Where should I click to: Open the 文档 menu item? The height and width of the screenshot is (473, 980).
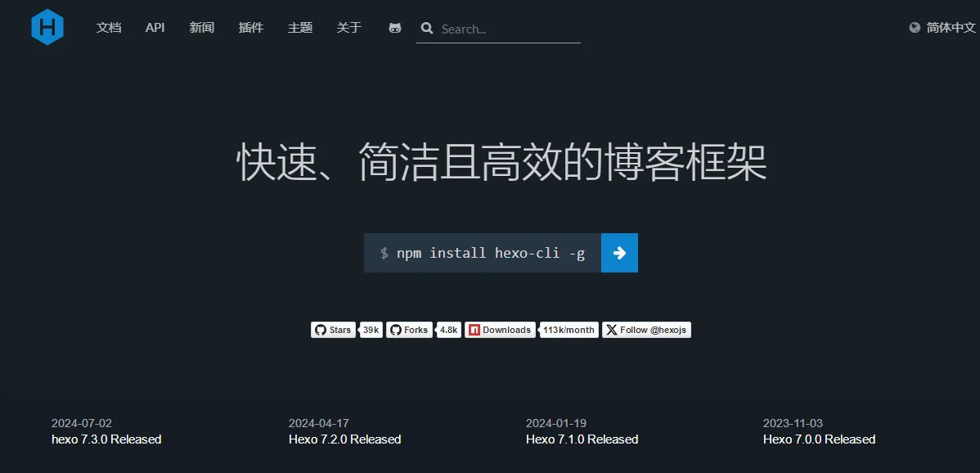tap(109, 28)
